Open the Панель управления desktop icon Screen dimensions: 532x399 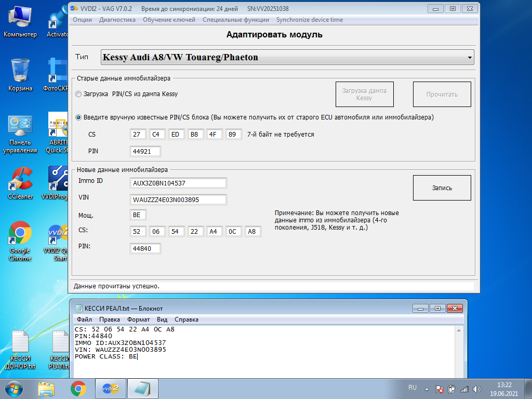[x=20, y=125]
